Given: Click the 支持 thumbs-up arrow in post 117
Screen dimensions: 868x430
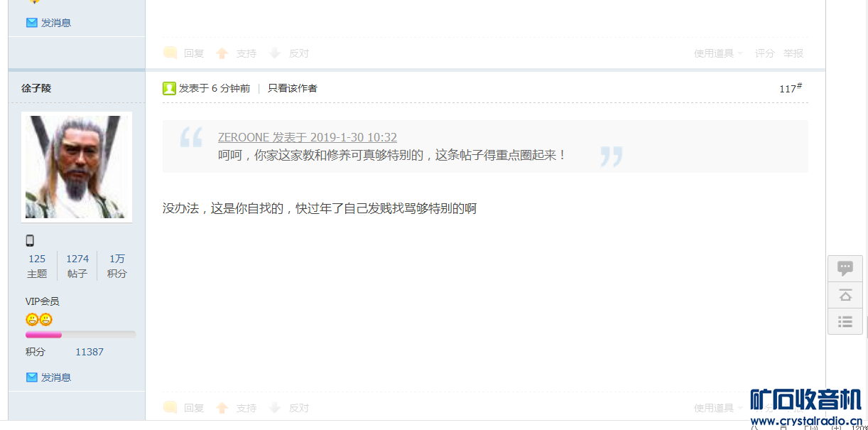Looking at the screenshot, I should pos(222,408).
